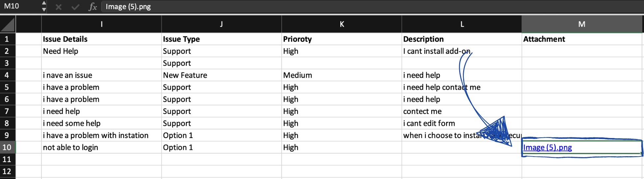This screenshot has width=644, height=179.
Task: Open the Image (5).png hyperlink
Action: (547, 148)
